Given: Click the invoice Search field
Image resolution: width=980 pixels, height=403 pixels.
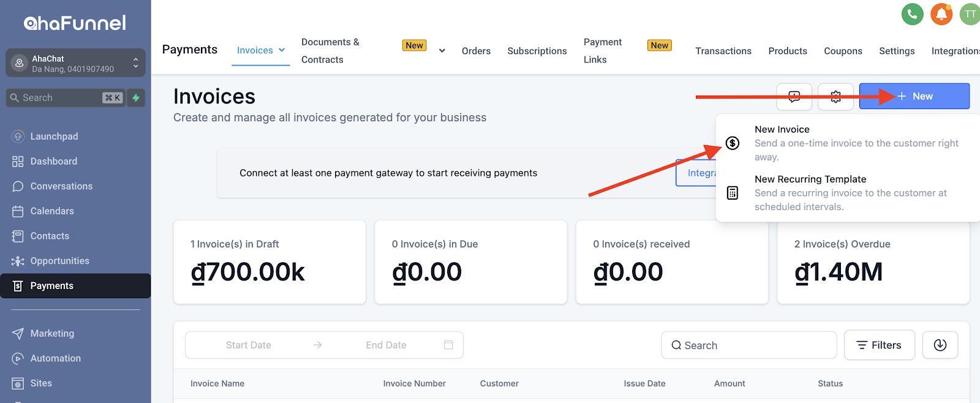Looking at the screenshot, I should point(749,345).
